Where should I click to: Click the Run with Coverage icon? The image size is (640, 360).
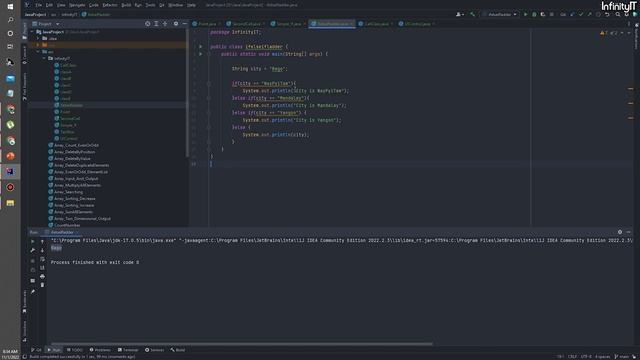pyautogui.click(x=542, y=14)
